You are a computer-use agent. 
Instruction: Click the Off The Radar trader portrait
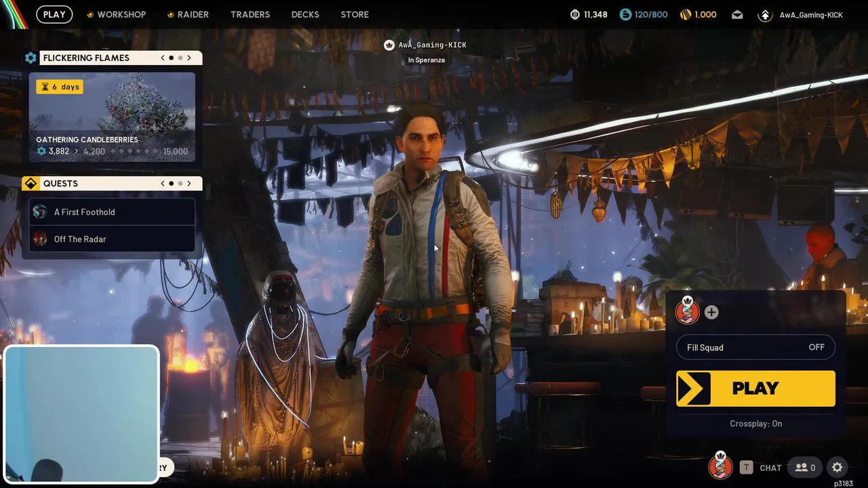[x=40, y=239]
